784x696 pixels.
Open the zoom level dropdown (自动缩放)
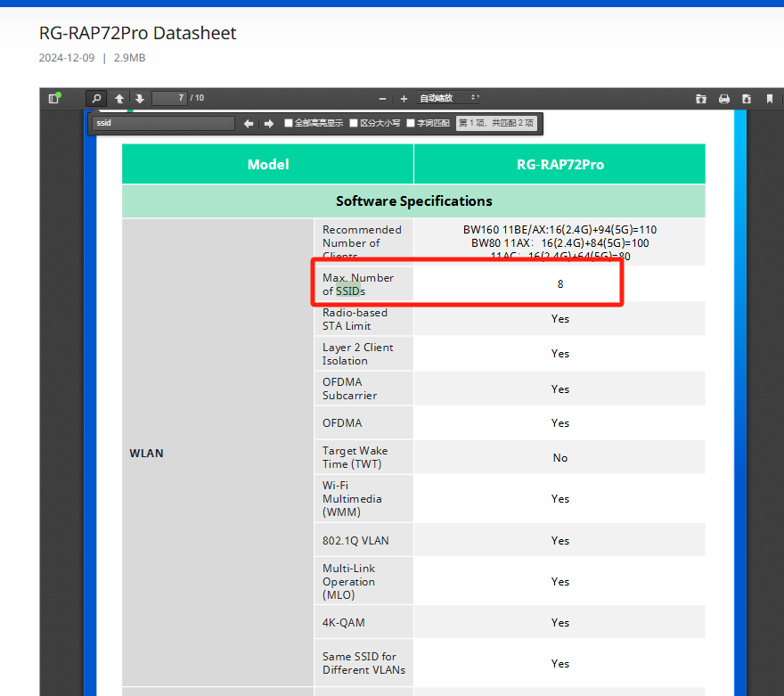pyautogui.click(x=449, y=98)
